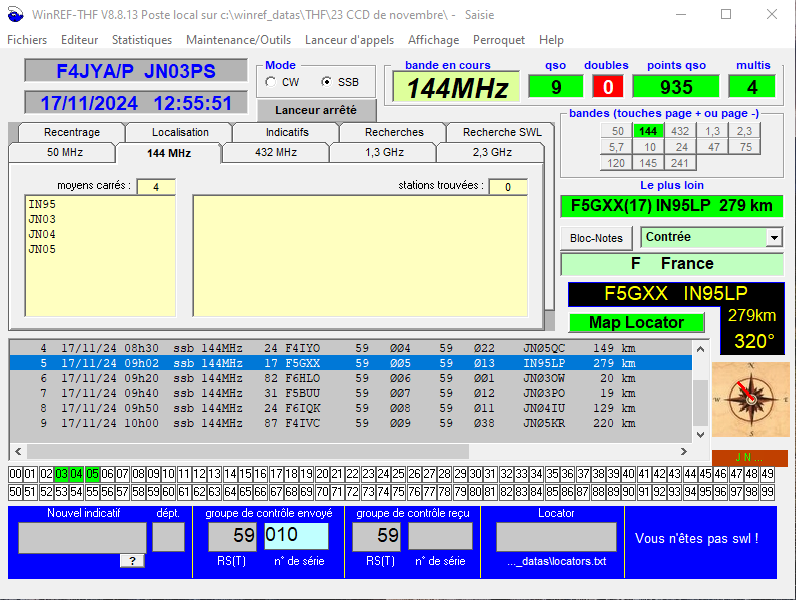
Task: Click the WinREF-THF title bar app icon
Action: (x=13, y=15)
